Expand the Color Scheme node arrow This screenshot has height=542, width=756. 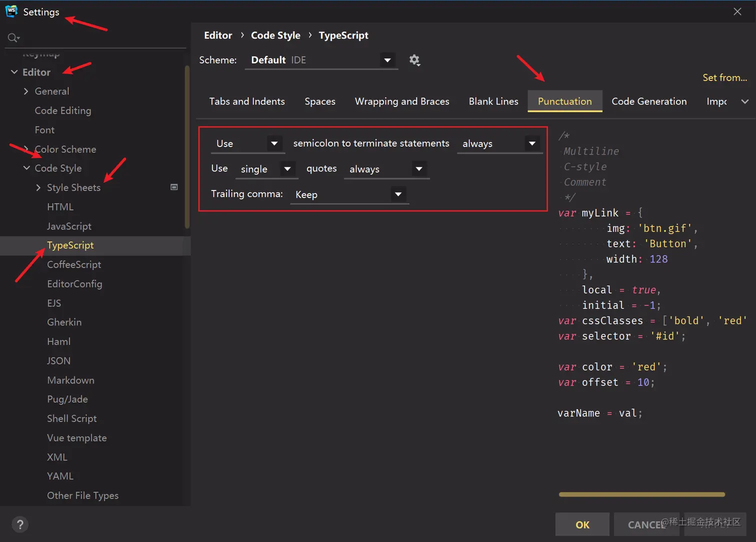[26, 149]
